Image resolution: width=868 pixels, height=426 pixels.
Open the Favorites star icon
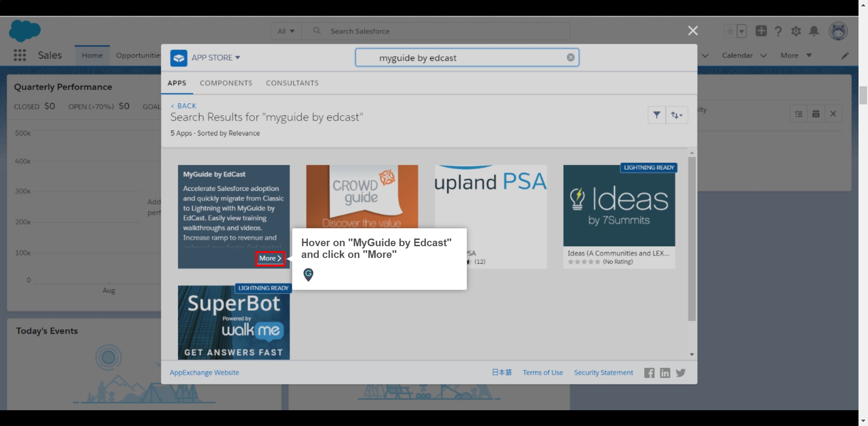pos(729,31)
